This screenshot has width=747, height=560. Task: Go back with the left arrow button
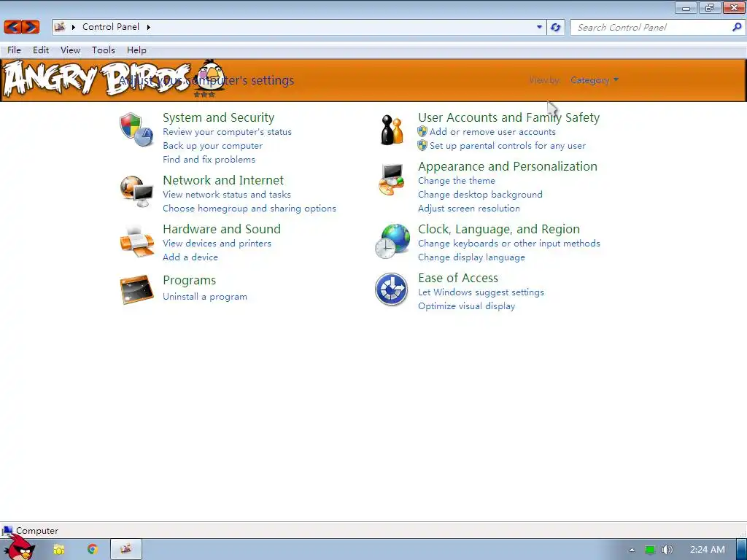13,27
